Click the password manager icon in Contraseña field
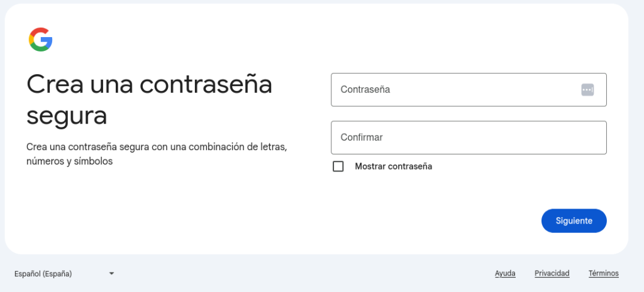Screen dimensions: 644x292 coord(587,90)
